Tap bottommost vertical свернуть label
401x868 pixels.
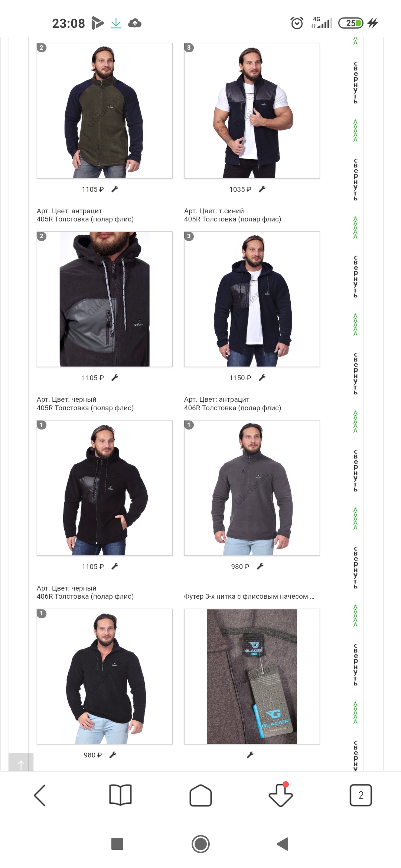click(x=356, y=755)
